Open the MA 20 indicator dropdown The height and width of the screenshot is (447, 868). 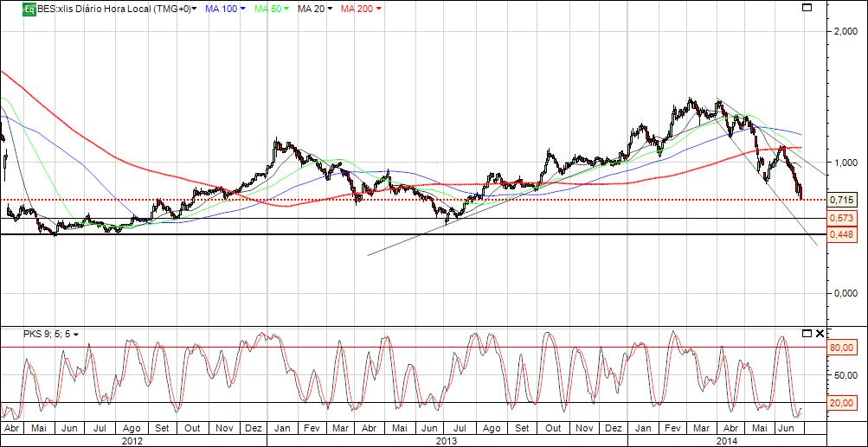tap(331, 10)
